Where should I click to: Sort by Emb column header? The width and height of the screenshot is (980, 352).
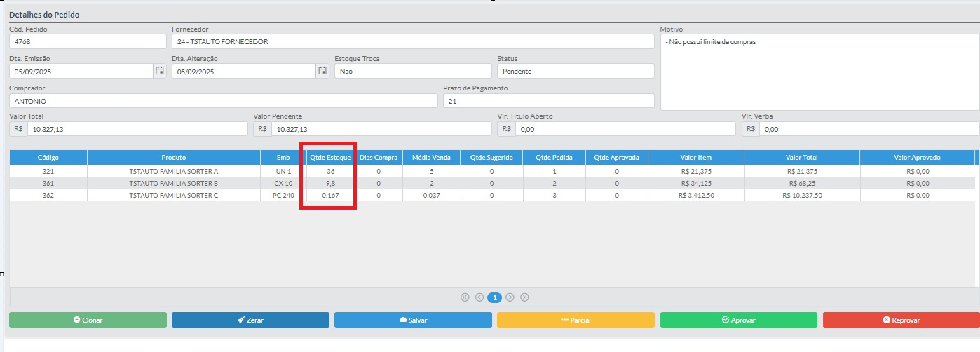(283, 158)
